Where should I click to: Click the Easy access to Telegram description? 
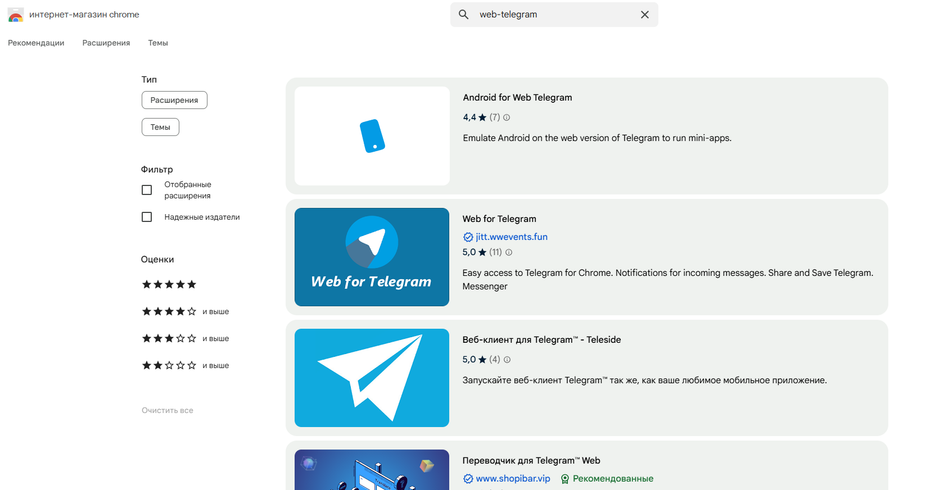(x=668, y=279)
